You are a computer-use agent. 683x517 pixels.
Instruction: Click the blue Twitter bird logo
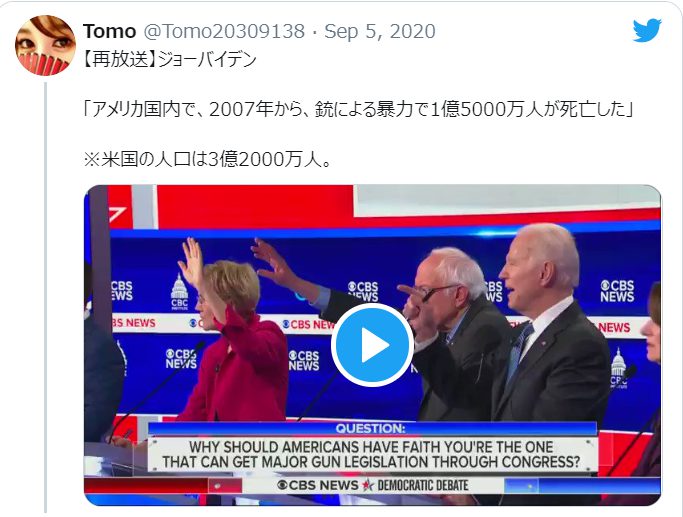coord(647,30)
